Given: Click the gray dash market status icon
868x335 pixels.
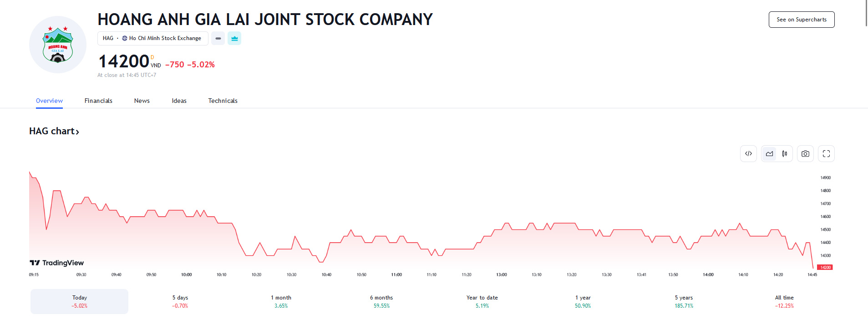Looking at the screenshot, I should 218,39.
